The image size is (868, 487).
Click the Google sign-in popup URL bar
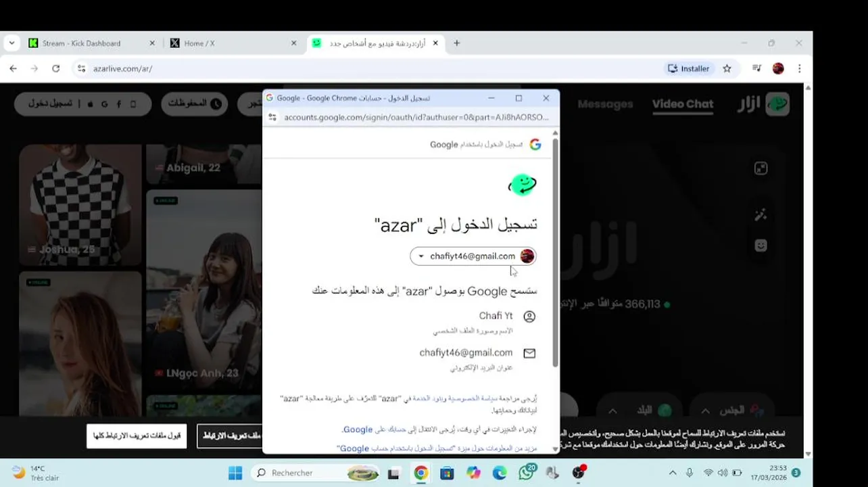pos(416,117)
